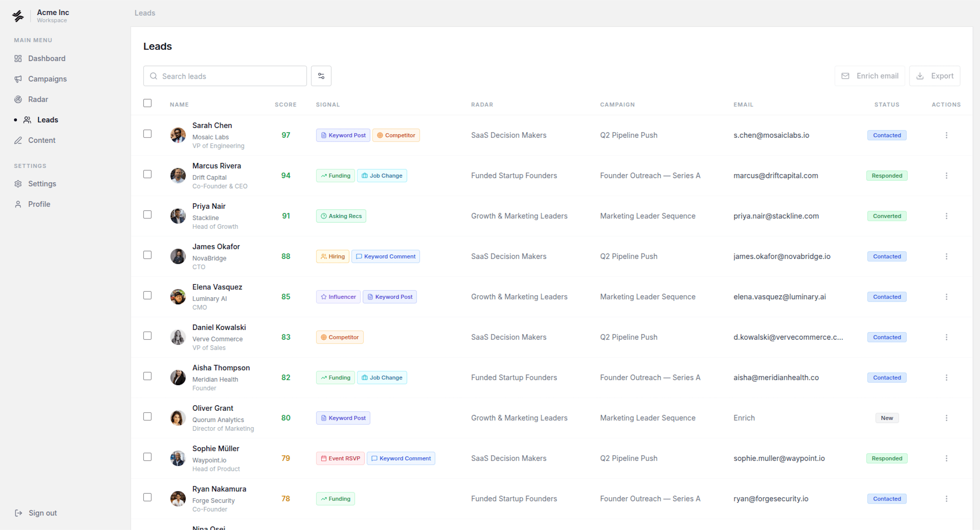Click the Score column header

(285, 104)
